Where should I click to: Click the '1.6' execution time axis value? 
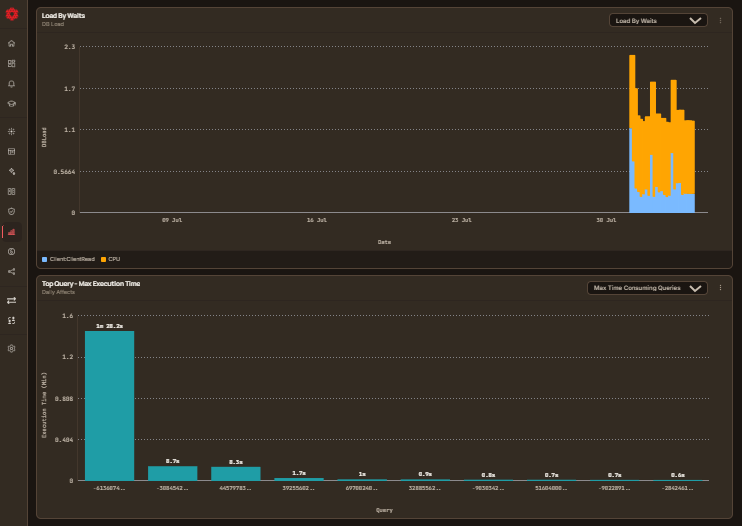pos(68,316)
